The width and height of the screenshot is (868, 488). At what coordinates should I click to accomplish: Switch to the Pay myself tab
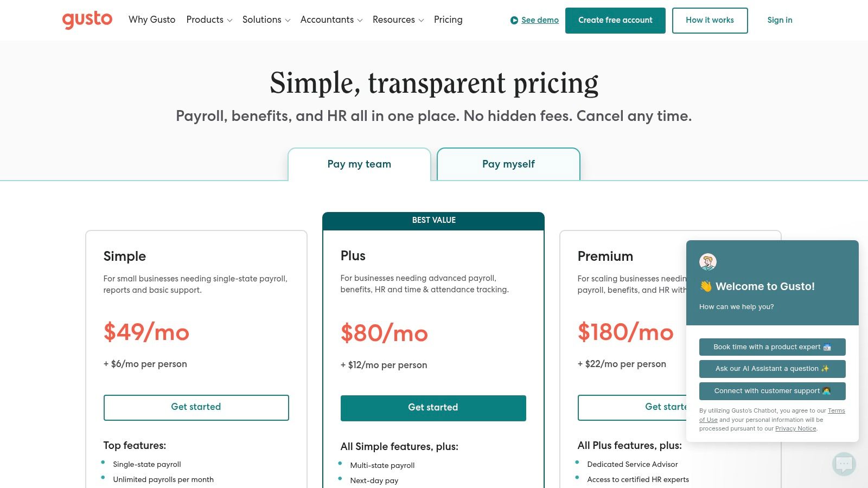[508, 164]
